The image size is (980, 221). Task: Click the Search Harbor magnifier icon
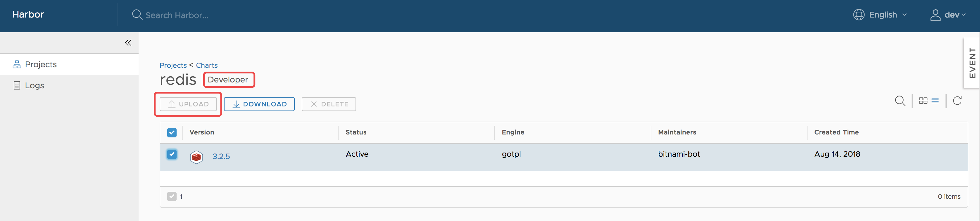[x=137, y=15]
